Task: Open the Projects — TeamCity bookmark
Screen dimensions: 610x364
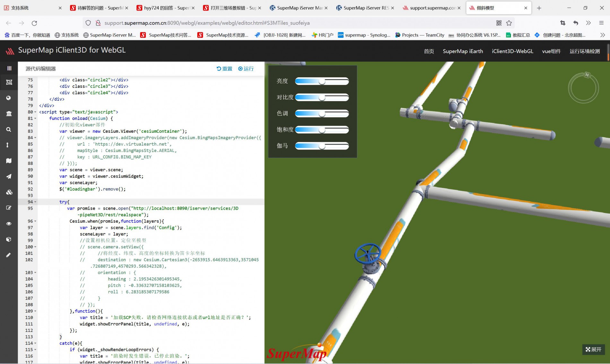Action: [420, 35]
